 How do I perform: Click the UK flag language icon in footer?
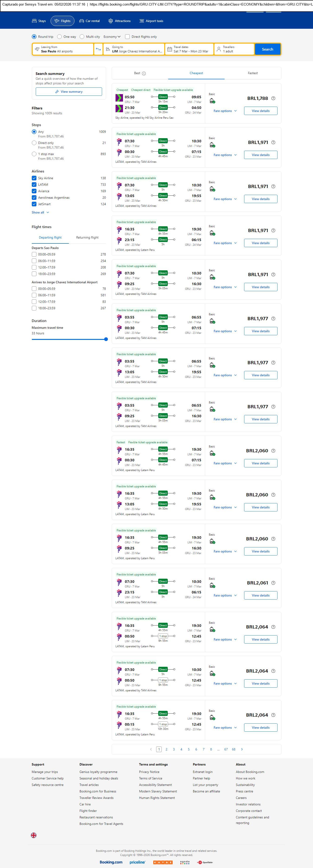click(x=34, y=835)
